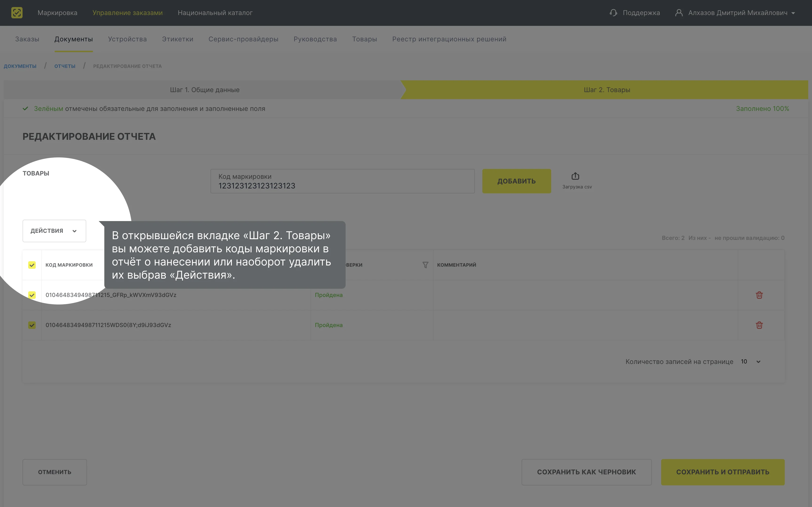Click Пройдена status in the GFRp_kWVXmV93dGVz row
The height and width of the screenshot is (507, 812).
point(328,295)
